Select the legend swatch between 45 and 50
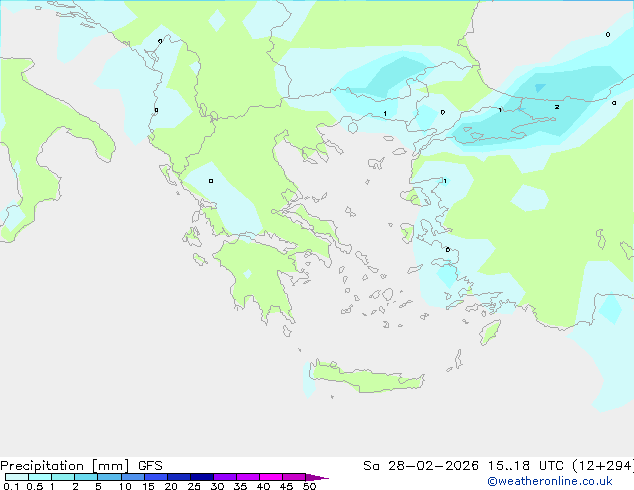Viewport: 634px width, 490px height. pos(294,477)
